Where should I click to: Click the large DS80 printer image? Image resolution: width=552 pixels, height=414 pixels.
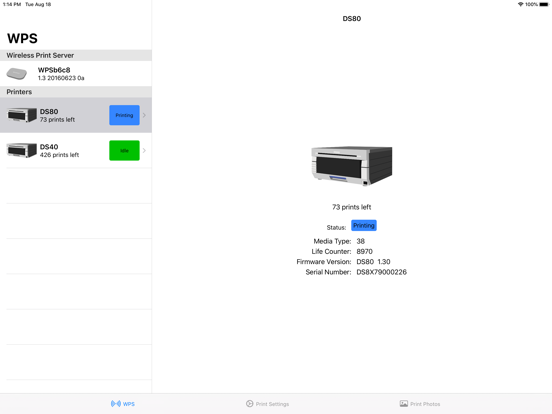pyautogui.click(x=352, y=166)
